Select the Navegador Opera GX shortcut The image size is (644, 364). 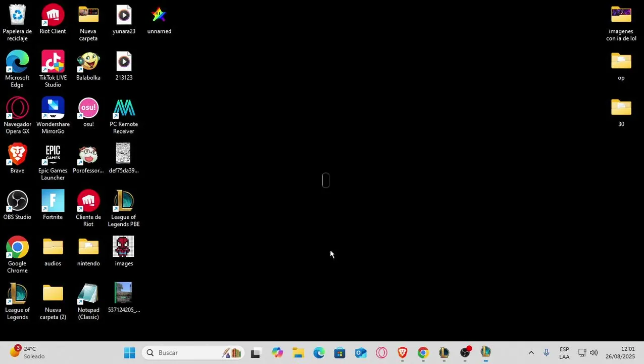click(x=17, y=116)
